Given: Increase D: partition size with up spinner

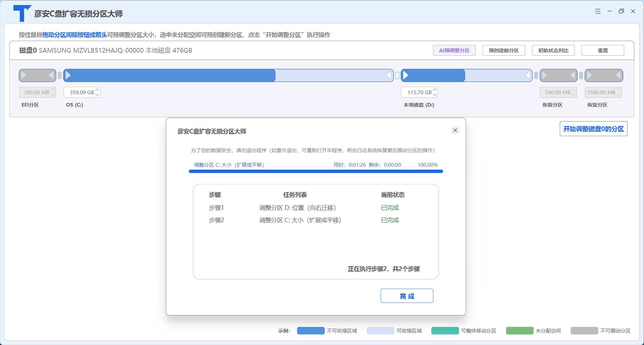Looking at the screenshot, I should 435,90.
